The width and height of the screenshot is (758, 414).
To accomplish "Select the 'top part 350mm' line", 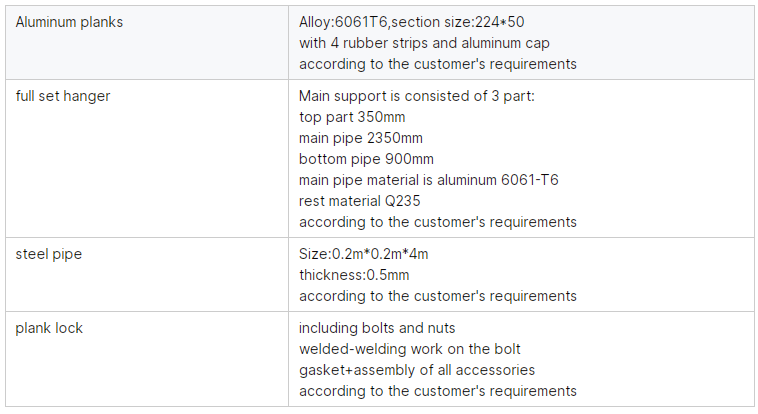I will click(352, 118).
